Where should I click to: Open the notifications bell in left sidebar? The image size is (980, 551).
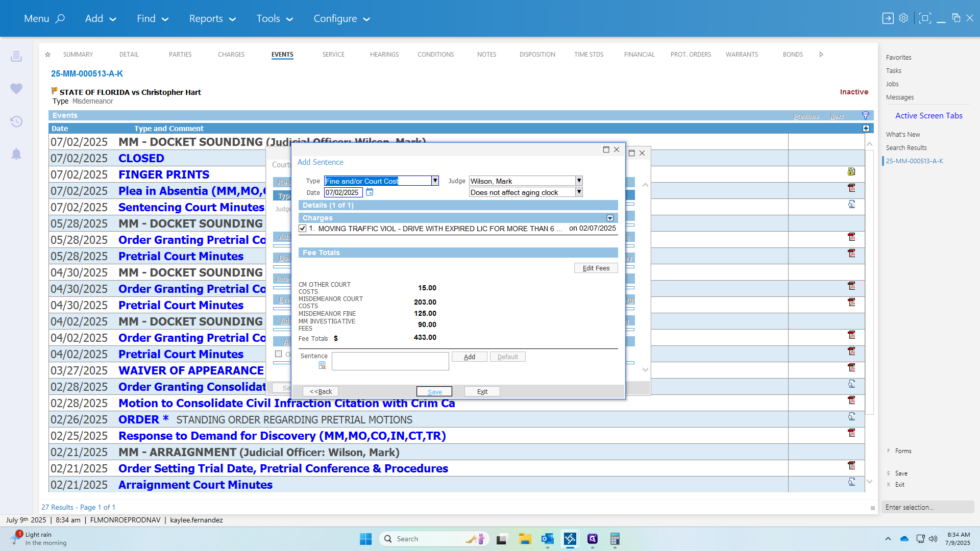click(x=16, y=154)
